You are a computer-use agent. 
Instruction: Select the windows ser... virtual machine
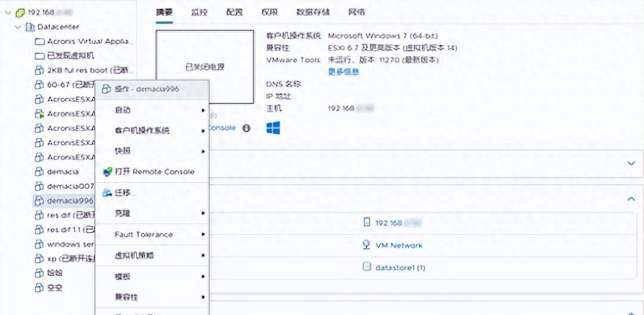(71, 244)
